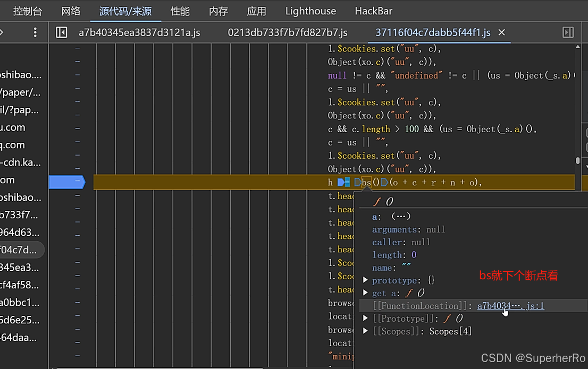This screenshot has height=369, width=588.
Task: Select the 964d63... file in navigator
Action: (x=20, y=233)
